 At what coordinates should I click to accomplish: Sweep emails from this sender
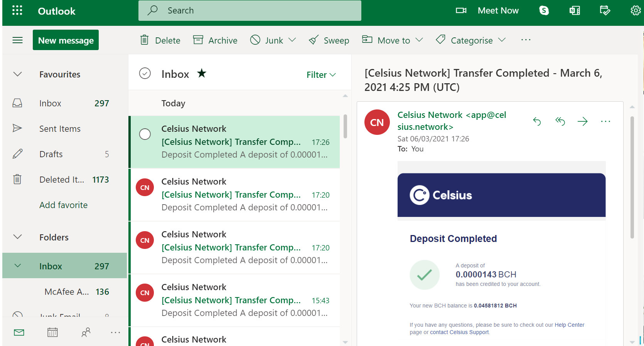329,40
